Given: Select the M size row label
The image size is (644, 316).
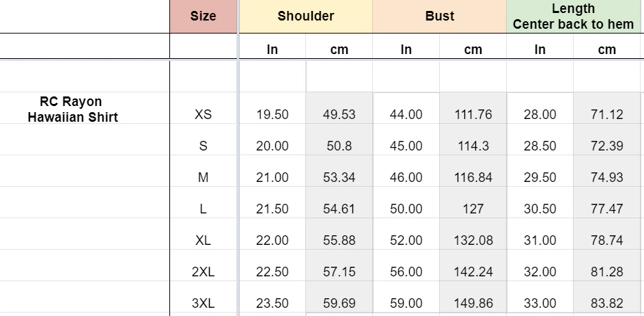Looking at the screenshot, I should click(x=203, y=177).
